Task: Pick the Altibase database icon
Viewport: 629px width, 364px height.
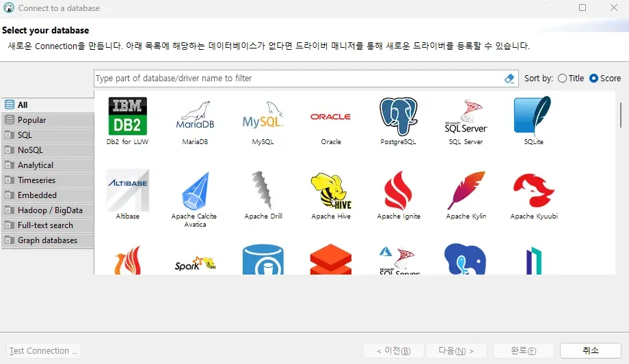Action: pyautogui.click(x=128, y=191)
